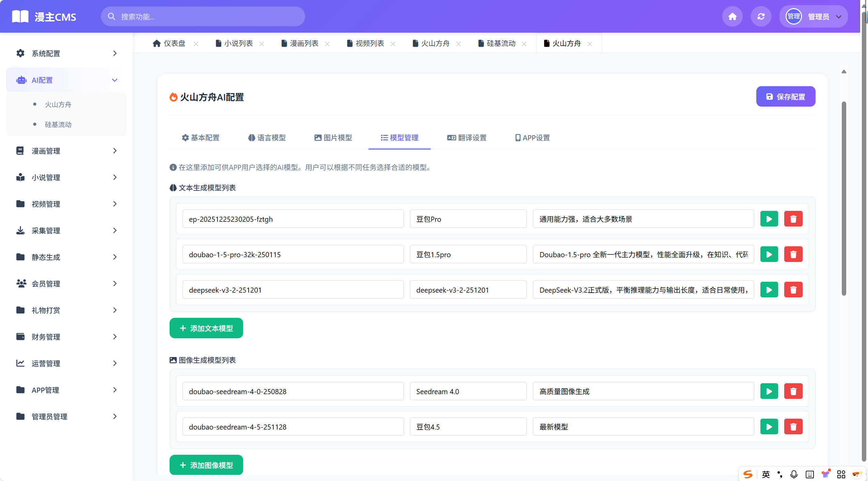Screen dimensions: 868x481
Task: Switch to the 翻译设置 tab
Action: point(467,138)
